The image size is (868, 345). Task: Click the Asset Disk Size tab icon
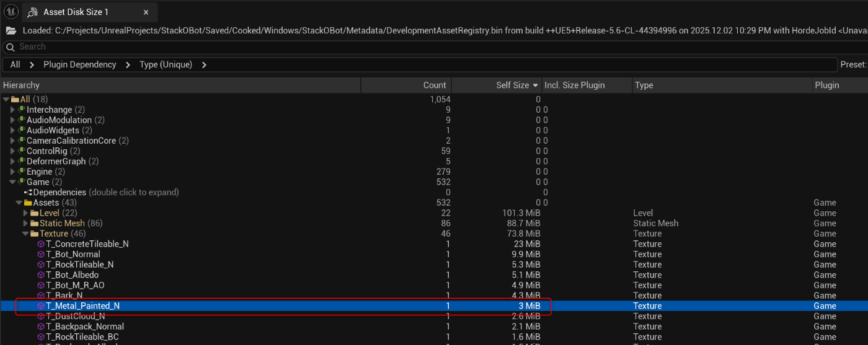pyautogui.click(x=32, y=12)
